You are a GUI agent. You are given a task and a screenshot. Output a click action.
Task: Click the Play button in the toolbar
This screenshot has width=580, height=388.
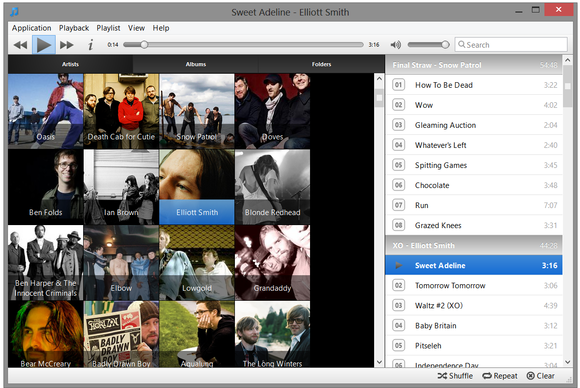tap(44, 45)
